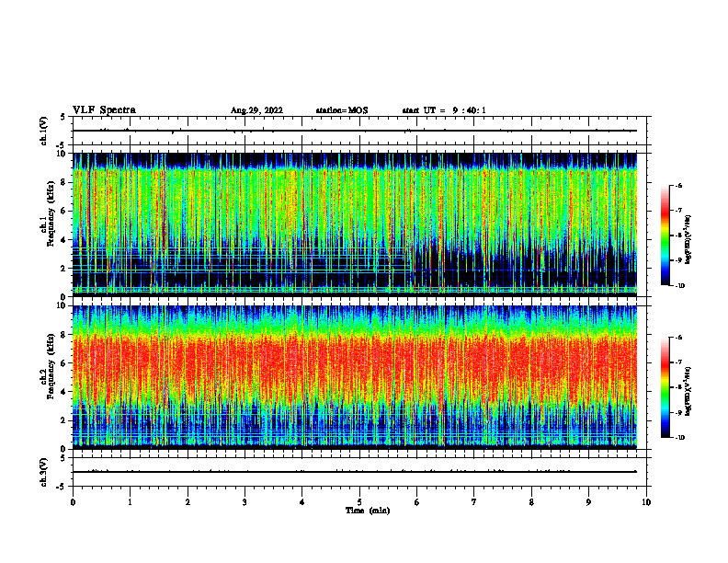This screenshot has width=728, height=563.
Task: Click the "Time (min)" axis label
Action: pos(368,511)
